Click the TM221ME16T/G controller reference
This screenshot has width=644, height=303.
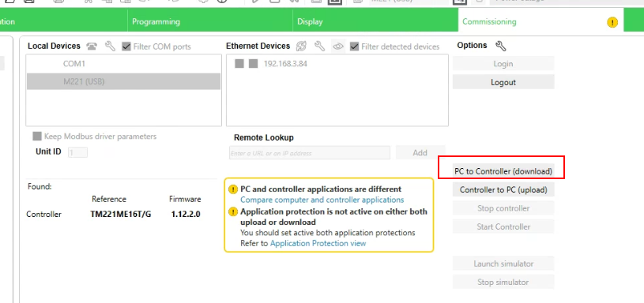pos(121,214)
